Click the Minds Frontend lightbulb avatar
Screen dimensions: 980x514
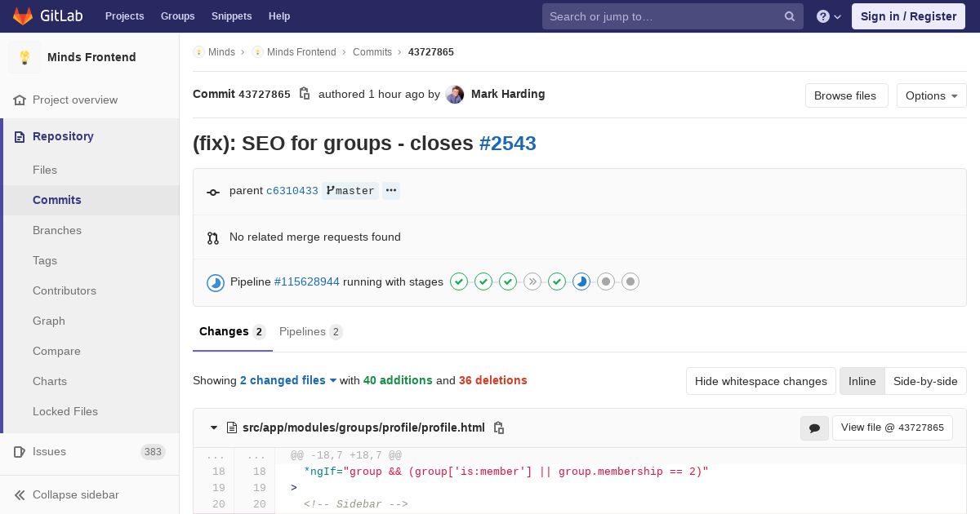click(24, 57)
